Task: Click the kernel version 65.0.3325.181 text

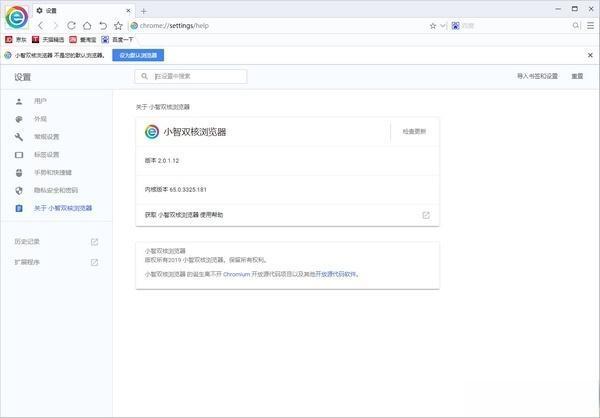Action: [176, 189]
